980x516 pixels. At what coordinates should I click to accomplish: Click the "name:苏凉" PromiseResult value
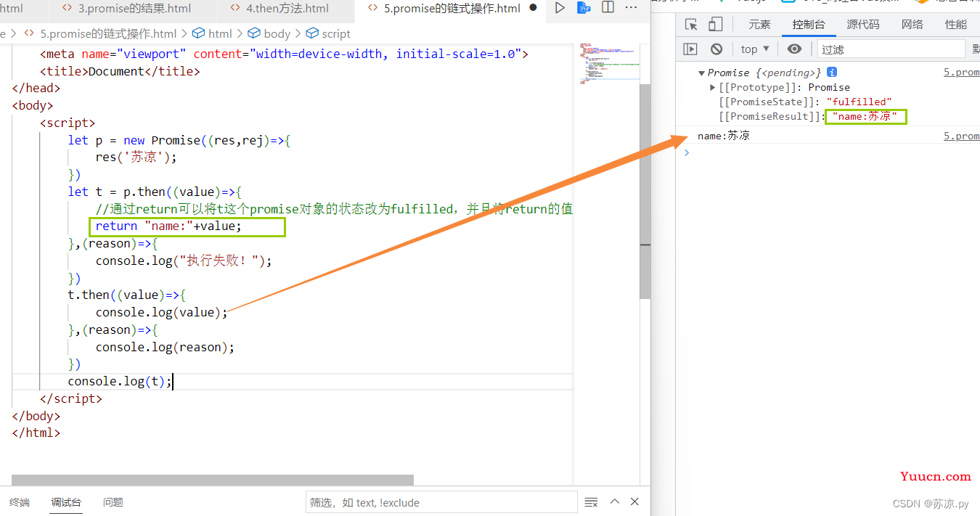pos(865,116)
